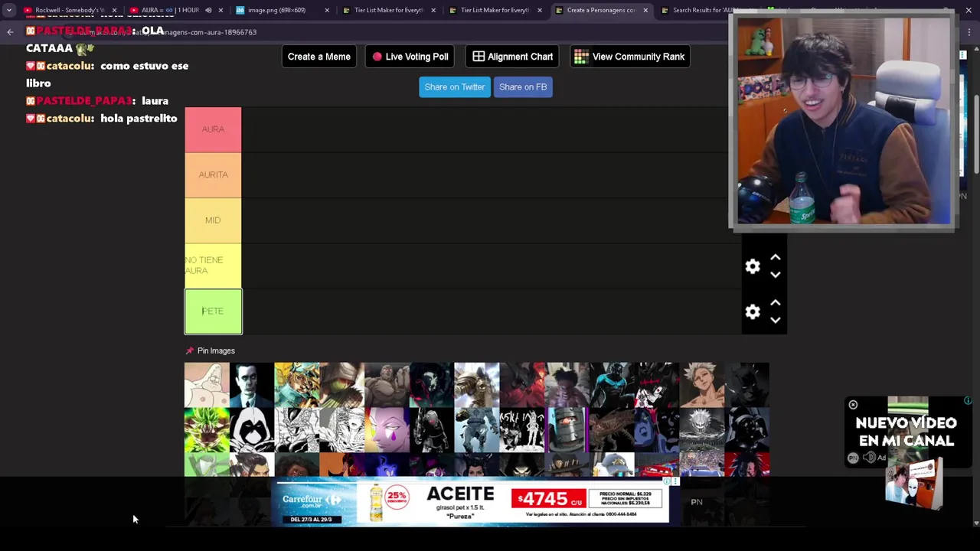Click the Pin Images label
Viewport: 980px width, 551px height.
(x=216, y=350)
